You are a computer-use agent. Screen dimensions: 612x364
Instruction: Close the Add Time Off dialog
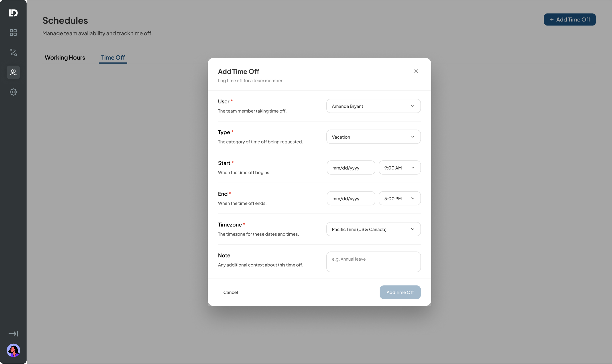[416, 71]
